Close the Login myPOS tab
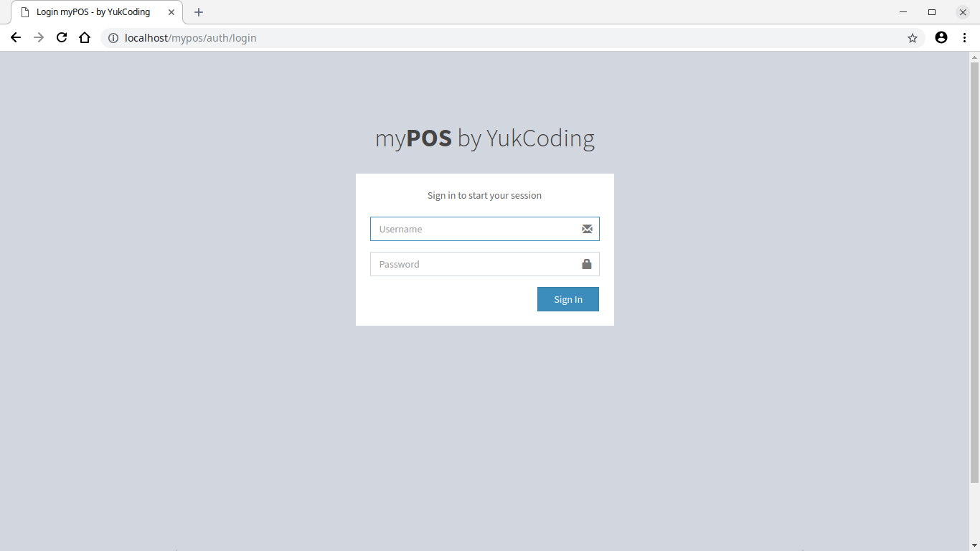The image size is (980, 551). tap(171, 12)
